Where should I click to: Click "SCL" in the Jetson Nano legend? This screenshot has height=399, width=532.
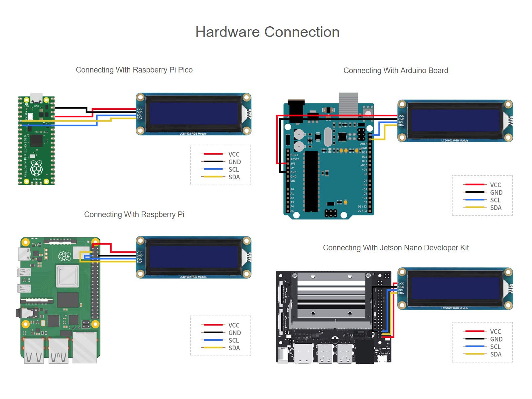click(x=495, y=347)
